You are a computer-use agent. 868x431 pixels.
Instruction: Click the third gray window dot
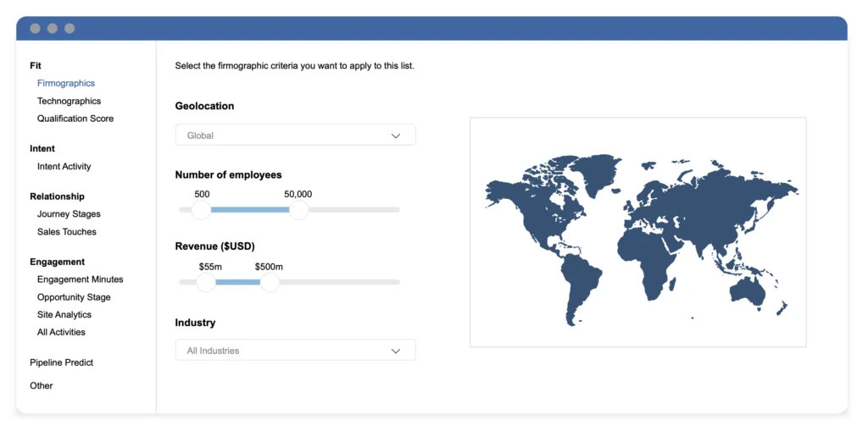pyautogui.click(x=70, y=28)
